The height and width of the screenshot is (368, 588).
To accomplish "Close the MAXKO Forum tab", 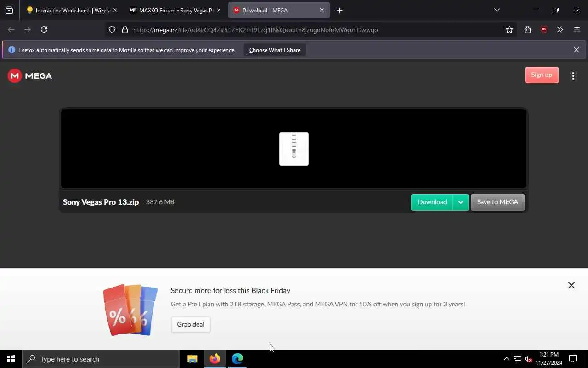I will coord(218,10).
